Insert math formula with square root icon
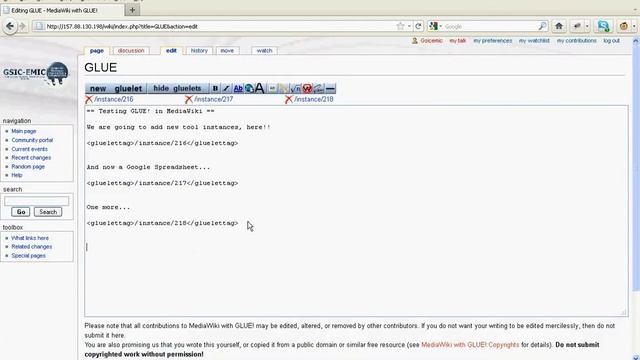Image resolution: width=640 pixels, height=360 pixels. pyautogui.click(x=296, y=88)
